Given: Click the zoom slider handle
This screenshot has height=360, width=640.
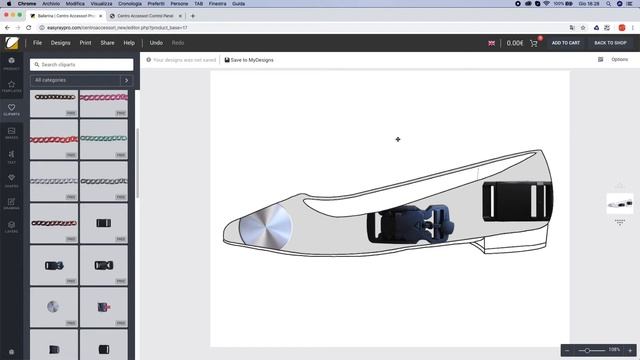Looking at the screenshot, I should click(587, 350).
